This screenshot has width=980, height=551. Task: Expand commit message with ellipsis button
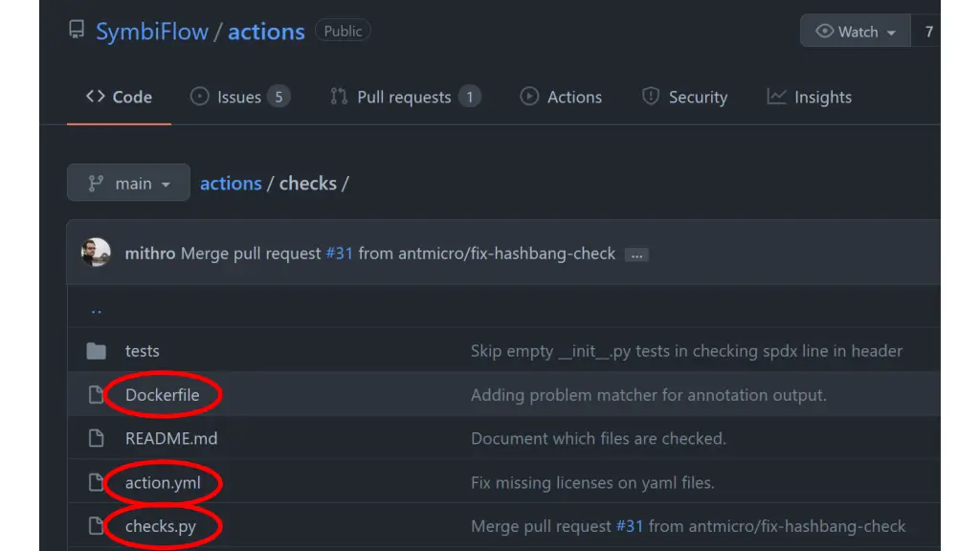point(636,254)
